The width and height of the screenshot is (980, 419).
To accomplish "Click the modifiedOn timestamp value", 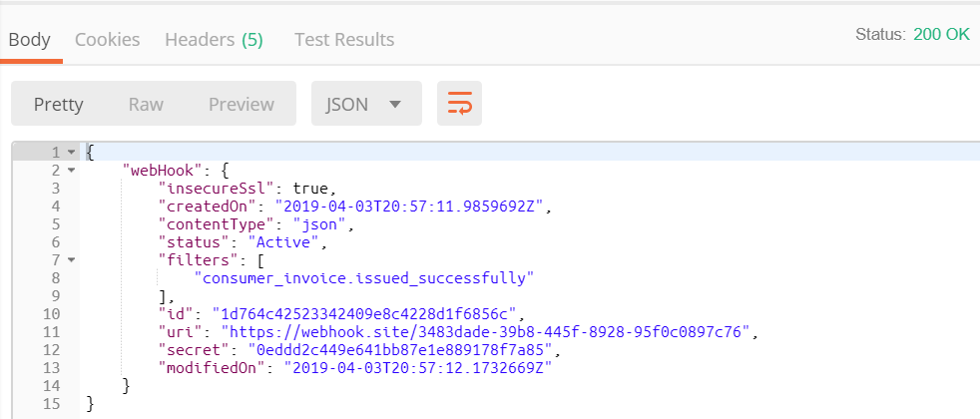I will click(x=418, y=368).
